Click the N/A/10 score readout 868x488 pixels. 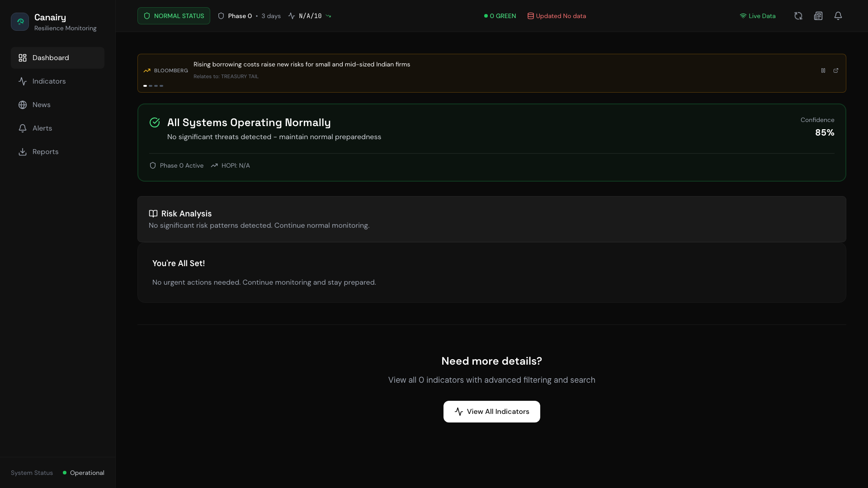tap(310, 16)
